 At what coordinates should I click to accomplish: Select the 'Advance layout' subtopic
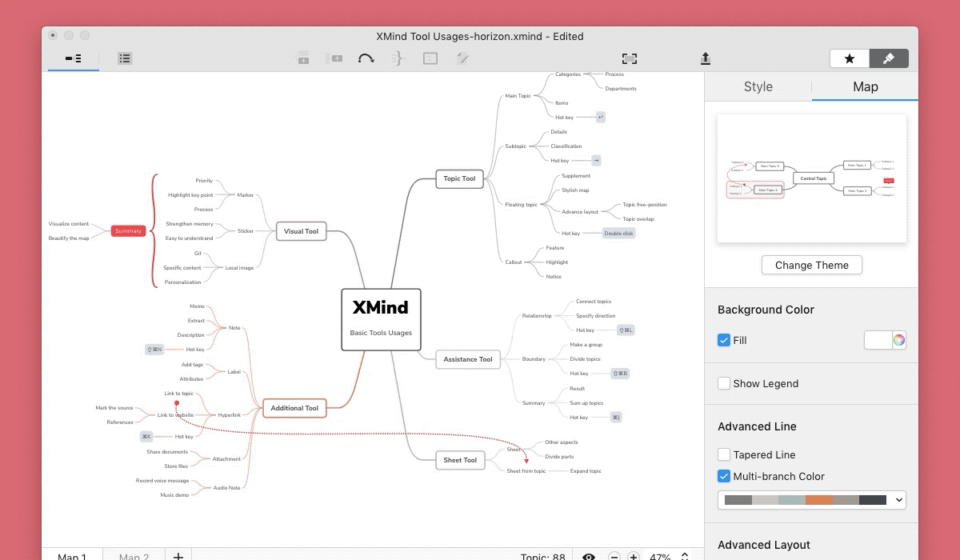tap(580, 211)
